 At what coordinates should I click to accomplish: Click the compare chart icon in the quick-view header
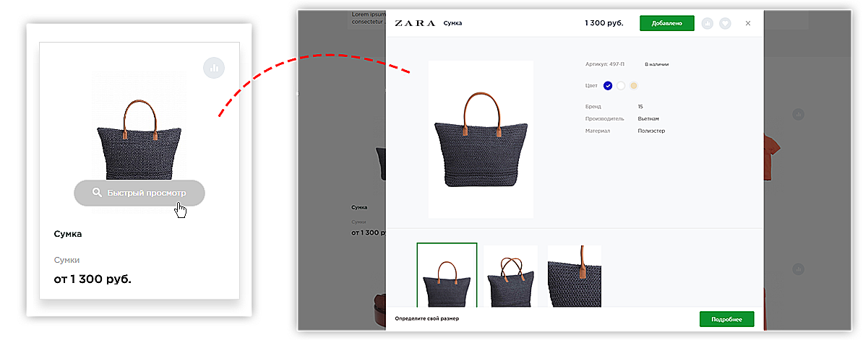pyautogui.click(x=708, y=23)
